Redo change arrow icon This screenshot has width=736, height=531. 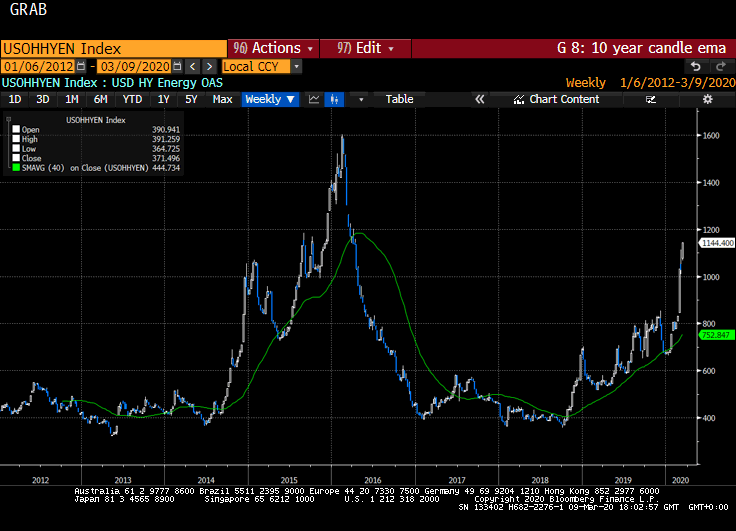click(721, 67)
